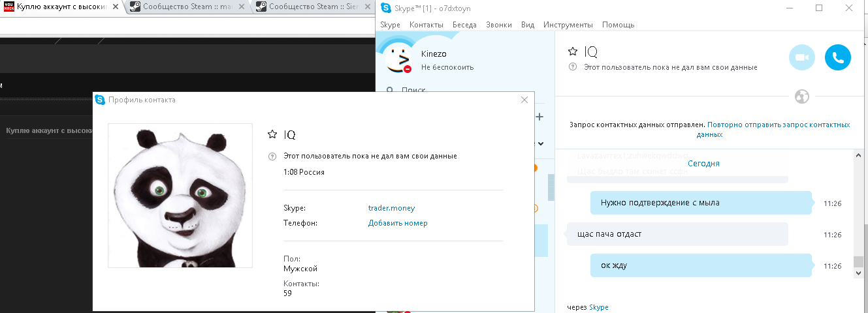Click the plus icon beside the sidebar
The width and height of the screenshot is (868, 313).
click(x=540, y=117)
